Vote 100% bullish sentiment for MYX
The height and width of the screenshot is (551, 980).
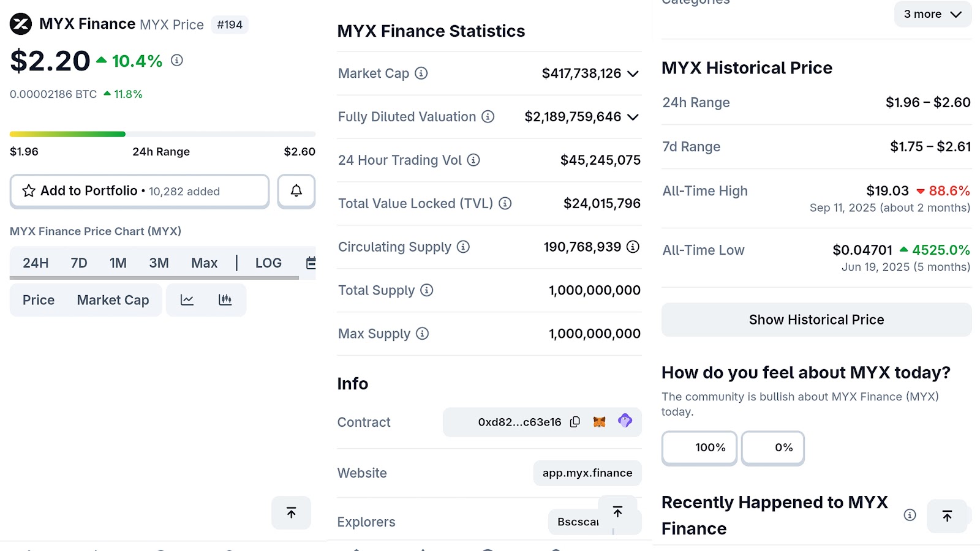699,448
